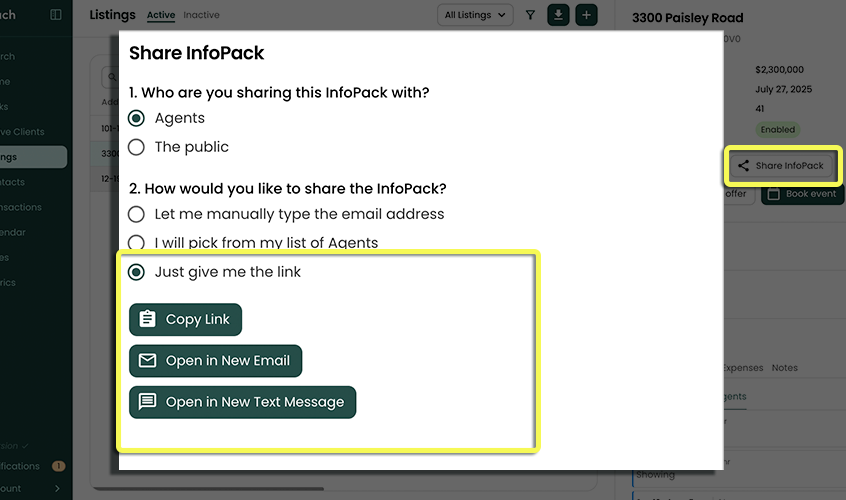Expand the account chevron in sidebar
The image size is (846, 500).
[x=57, y=488]
